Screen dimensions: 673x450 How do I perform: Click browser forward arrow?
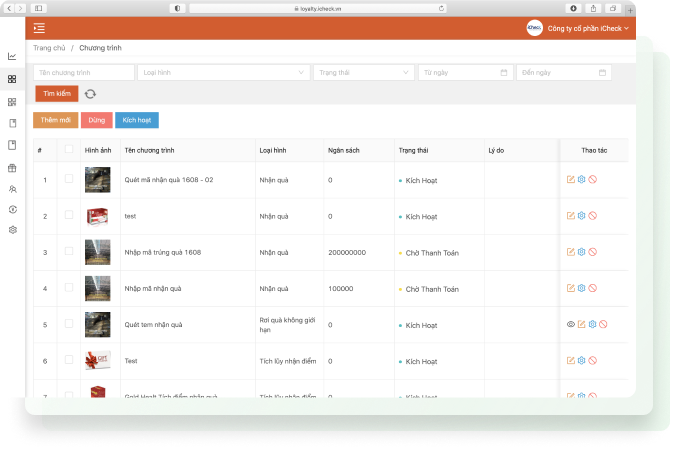pyautogui.click(x=20, y=9)
